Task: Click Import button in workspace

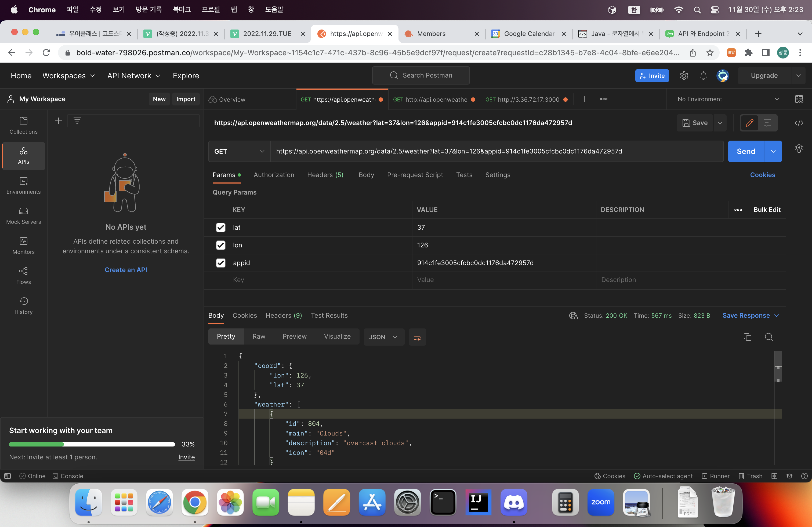Action: click(186, 99)
